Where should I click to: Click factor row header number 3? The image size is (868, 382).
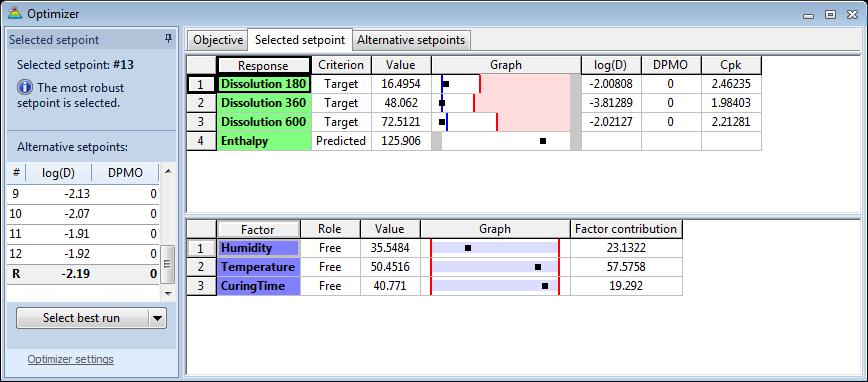[x=201, y=286]
